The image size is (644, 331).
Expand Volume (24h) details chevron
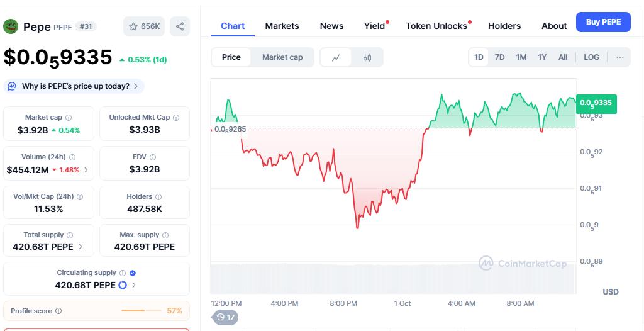(86, 170)
